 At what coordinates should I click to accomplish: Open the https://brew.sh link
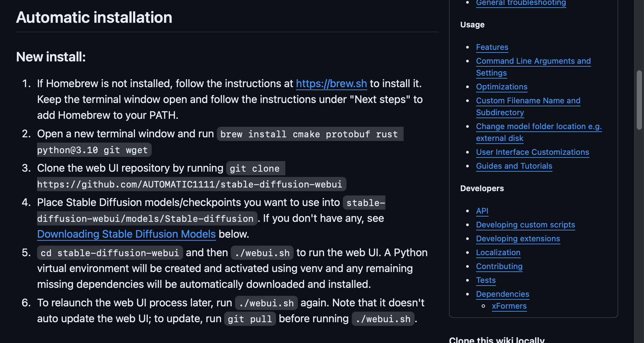pos(331,84)
